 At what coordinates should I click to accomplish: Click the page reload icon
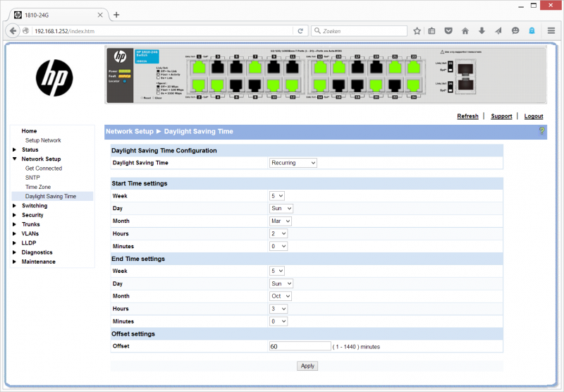coord(301,31)
